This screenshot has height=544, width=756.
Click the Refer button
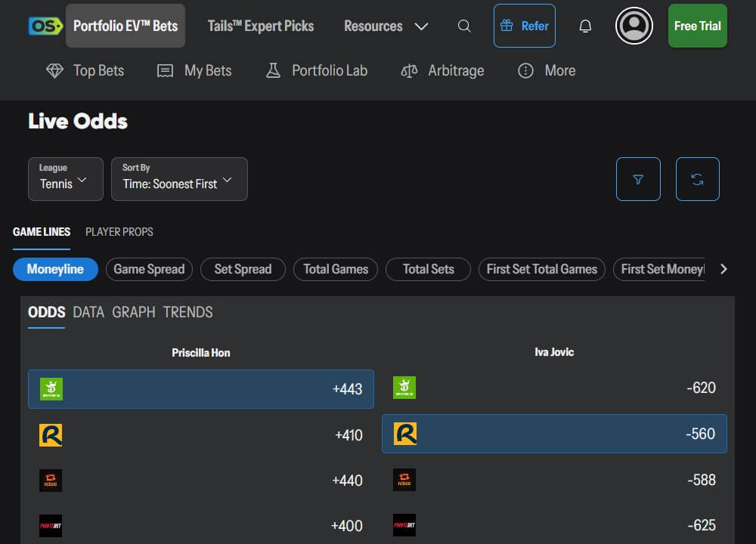click(x=524, y=26)
